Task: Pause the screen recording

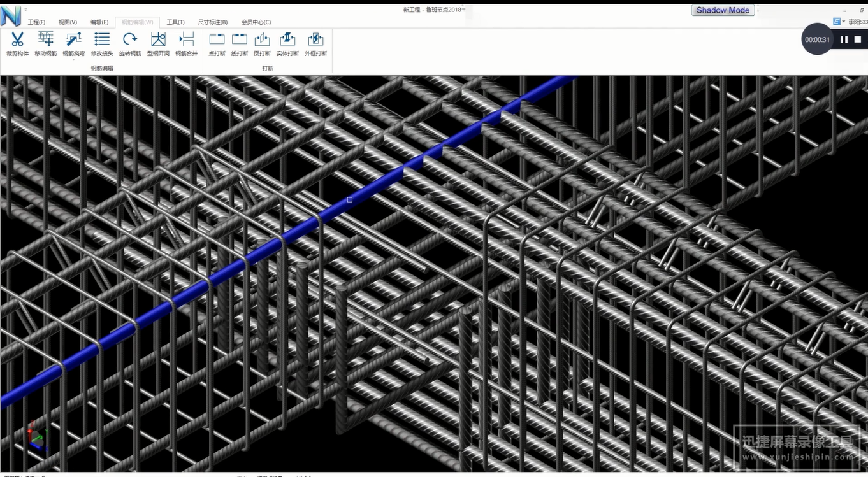Action: tap(844, 39)
